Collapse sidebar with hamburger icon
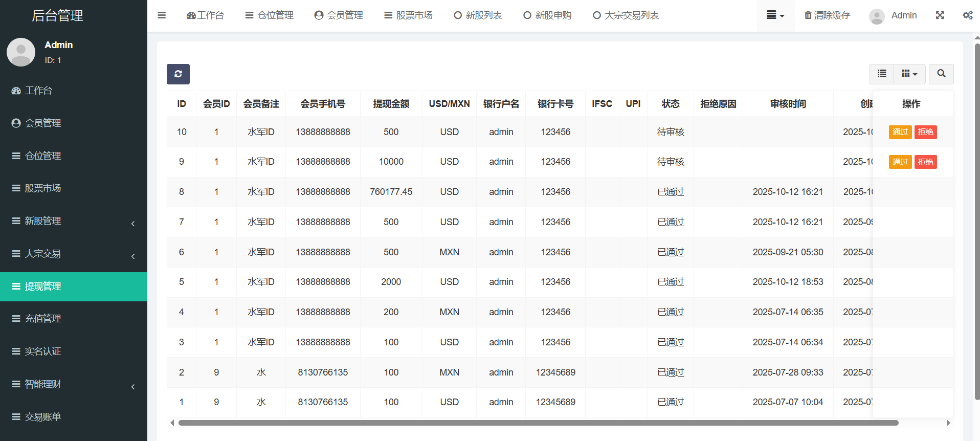Image resolution: width=980 pixels, height=441 pixels. [162, 15]
